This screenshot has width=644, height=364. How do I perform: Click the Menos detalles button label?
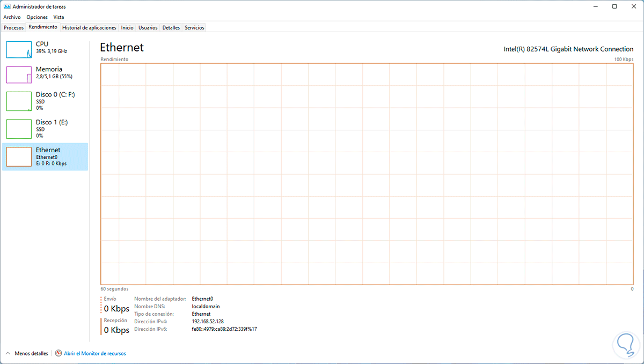pos(31,353)
